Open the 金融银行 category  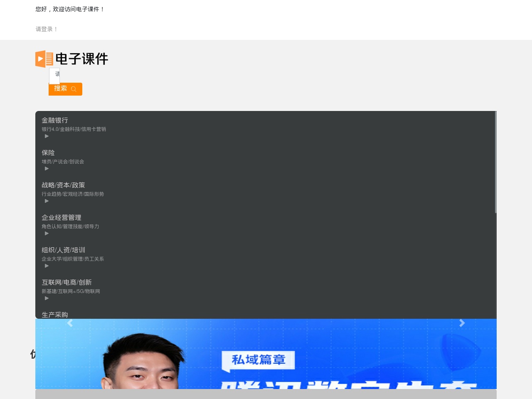[x=55, y=120]
